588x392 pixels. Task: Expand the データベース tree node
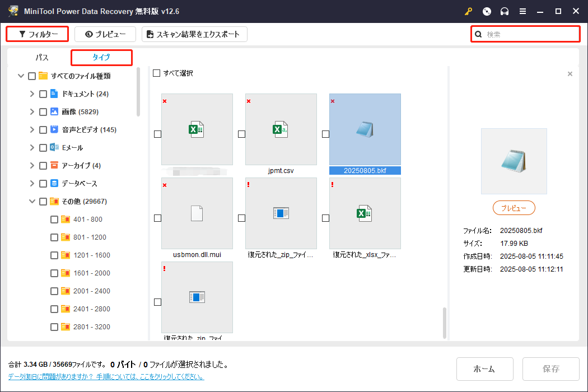pos(32,184)
